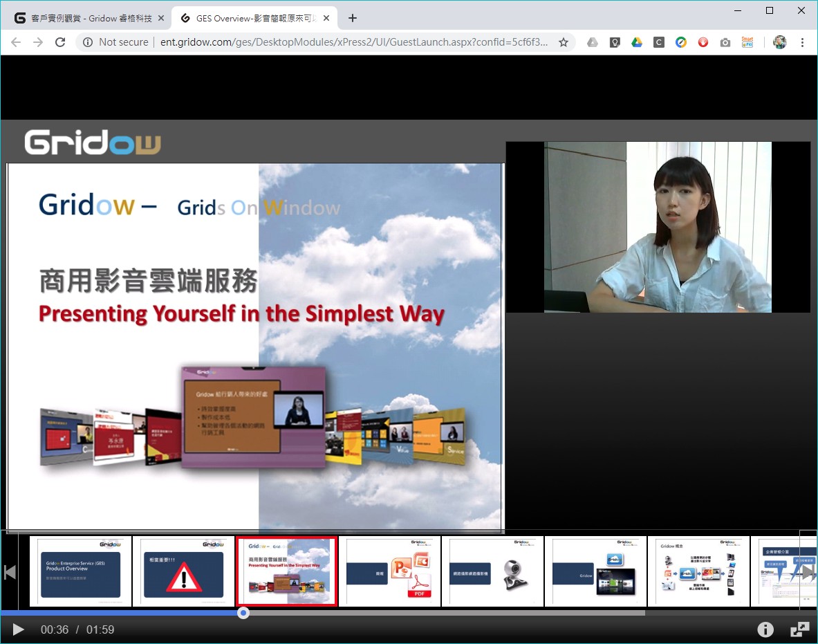Select the webcam slide thumbnail

point(492,571)
